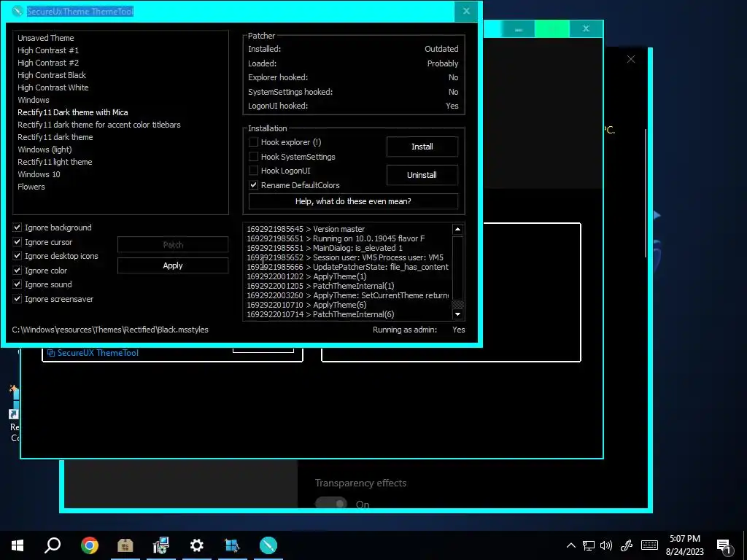Viewport: 747px width, 560px height.
Task: Select High Contrast White theme
Action: [x=53, y=87]
